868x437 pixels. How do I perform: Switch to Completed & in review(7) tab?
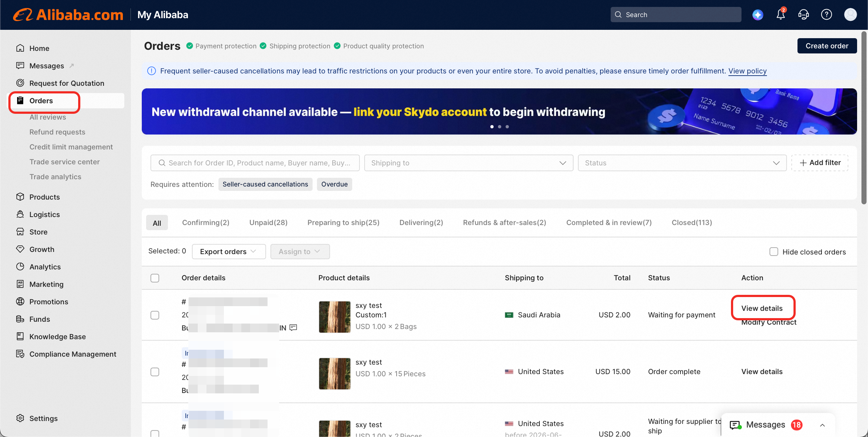pyautogui.click(x=609, y=222)
